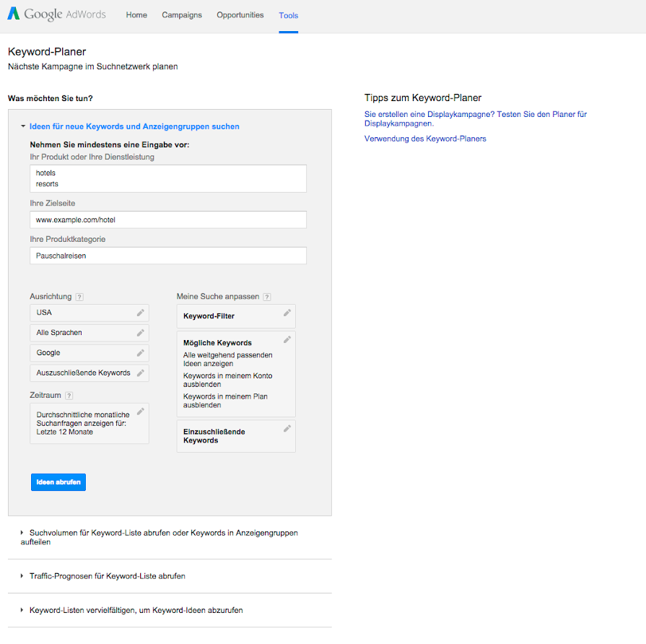Image resolution: width=646 pixels, height=644 pixels.
Task: Click pencil icon for Mögliche Keywords
Action: pos(287,339)
